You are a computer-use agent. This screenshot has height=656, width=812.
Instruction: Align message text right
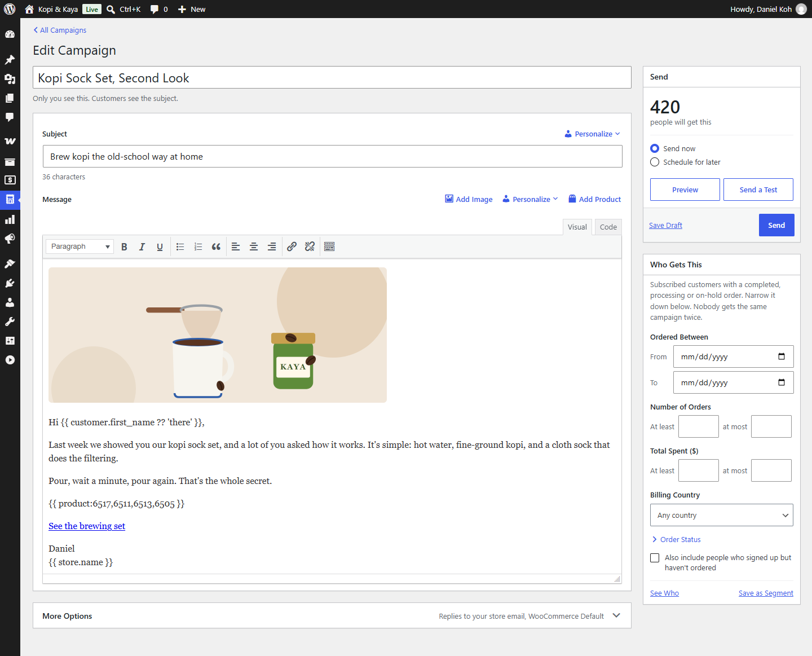(x=272, y=246)
